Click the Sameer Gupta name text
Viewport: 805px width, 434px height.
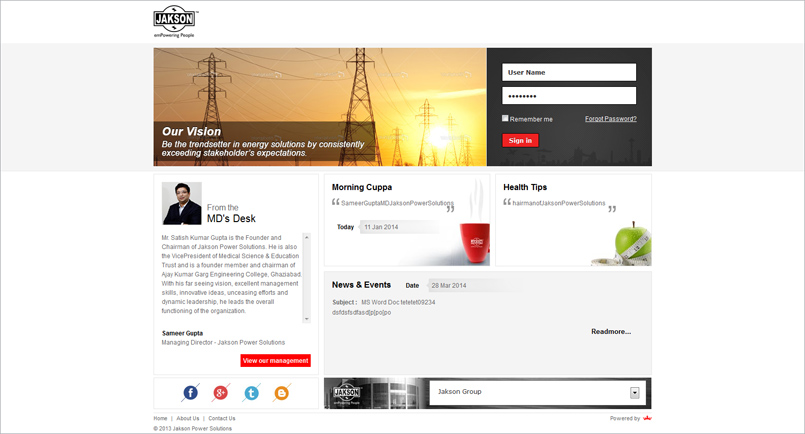[182, 333]
